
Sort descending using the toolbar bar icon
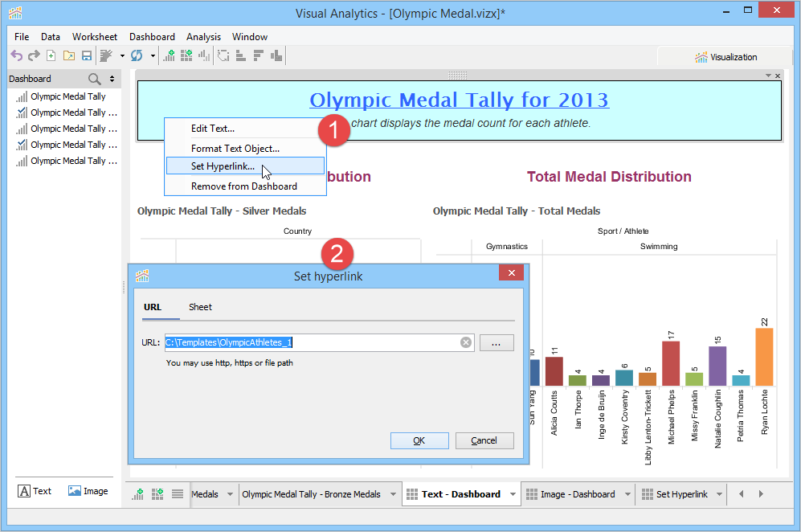(259, 55)
